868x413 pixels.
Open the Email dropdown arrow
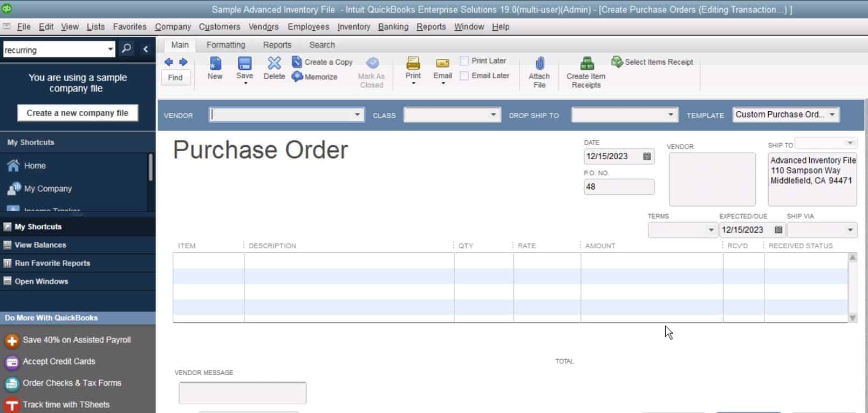coord(443,84)
